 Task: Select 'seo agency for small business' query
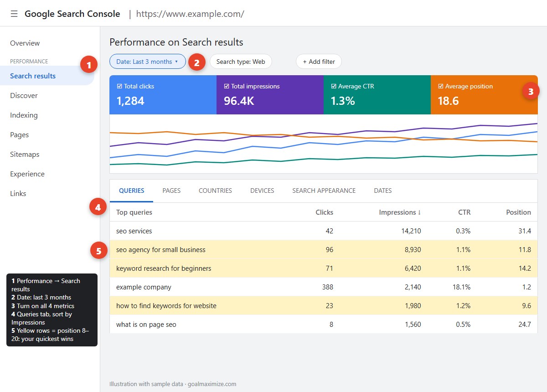point(324,250)
